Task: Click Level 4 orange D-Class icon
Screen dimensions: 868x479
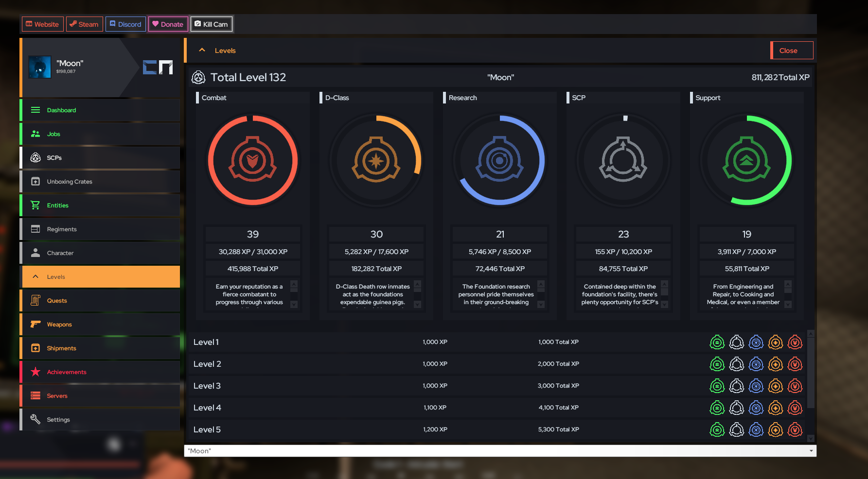Action: pyautogui.click(x=776, y=408)
